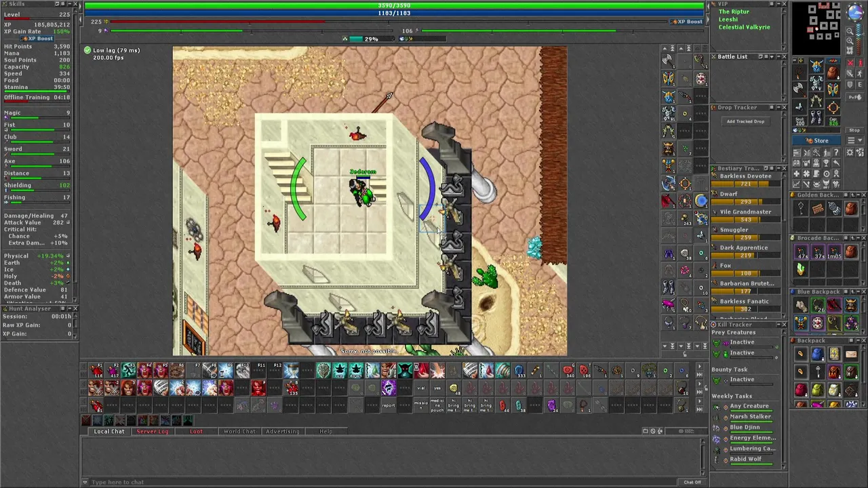Open the XP Boost button under Skills

click(x=37, y=39)
